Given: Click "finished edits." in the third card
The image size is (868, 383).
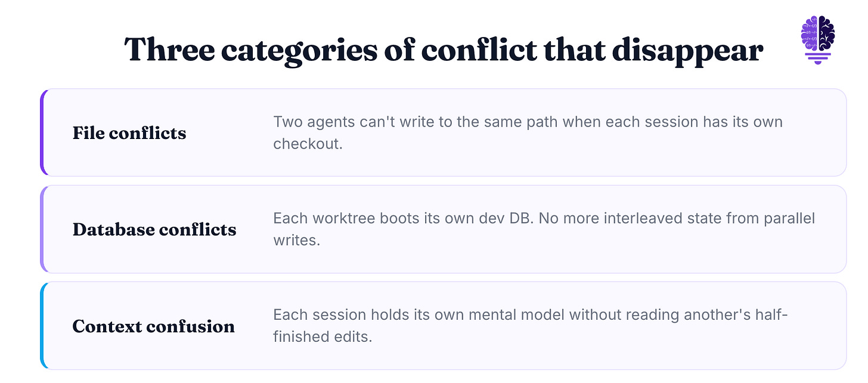Looking at the screenshot, I should (323, 337).
